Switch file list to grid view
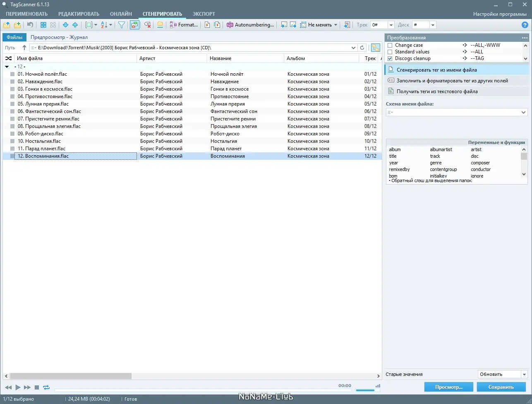 point(43,24)
